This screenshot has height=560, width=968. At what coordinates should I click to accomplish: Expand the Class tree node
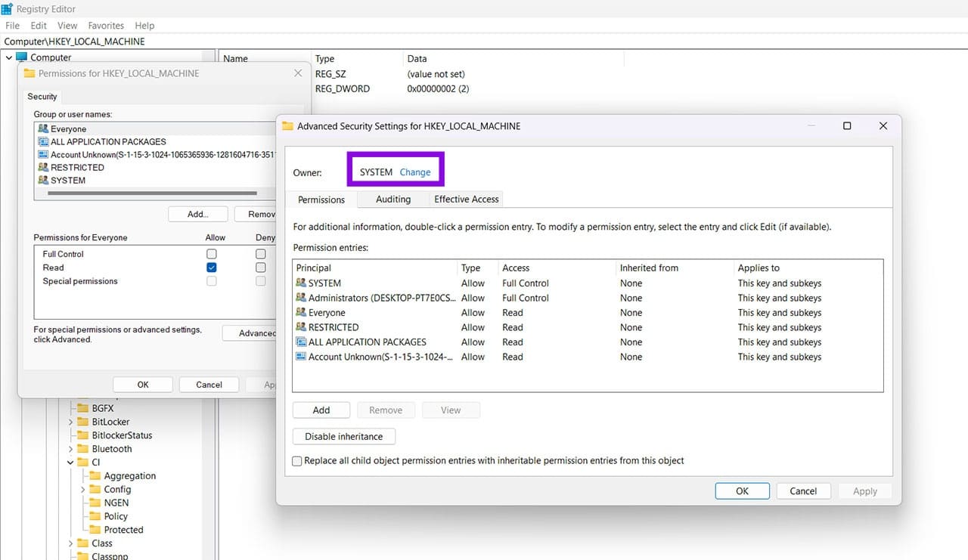(x=71, y=543)
